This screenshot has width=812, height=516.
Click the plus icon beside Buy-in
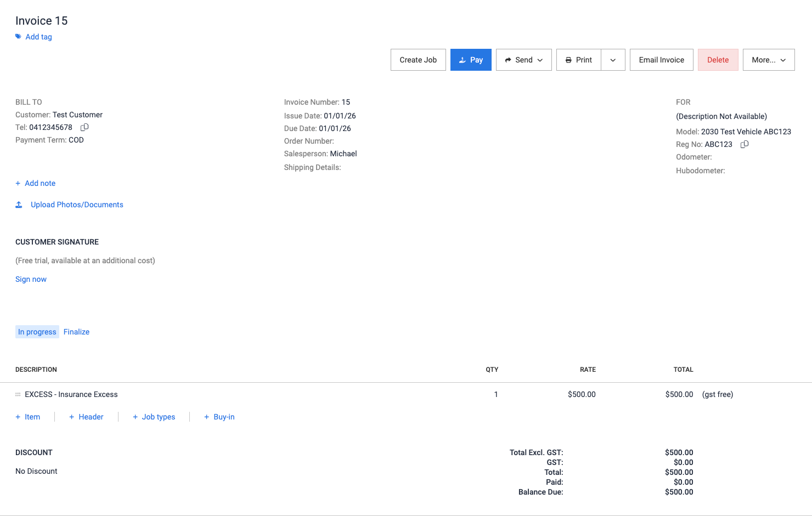207,417
